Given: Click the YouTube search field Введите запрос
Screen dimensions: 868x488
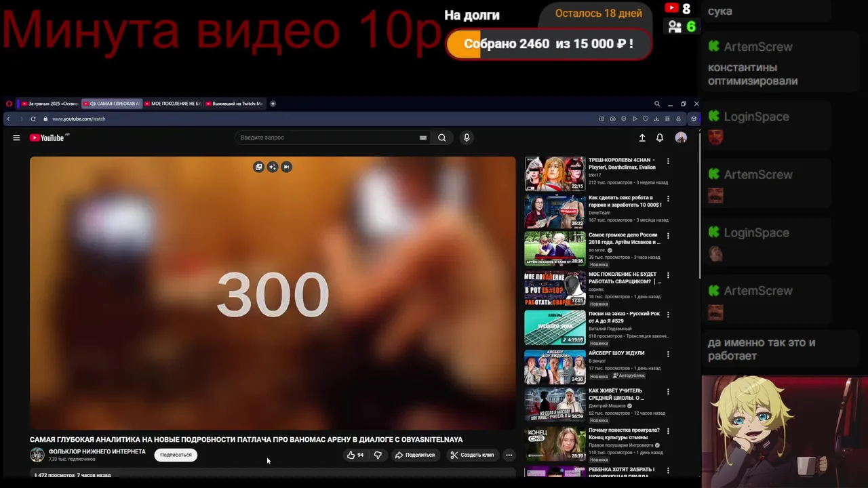Looking at the screenshot, I should pos(331,138).
